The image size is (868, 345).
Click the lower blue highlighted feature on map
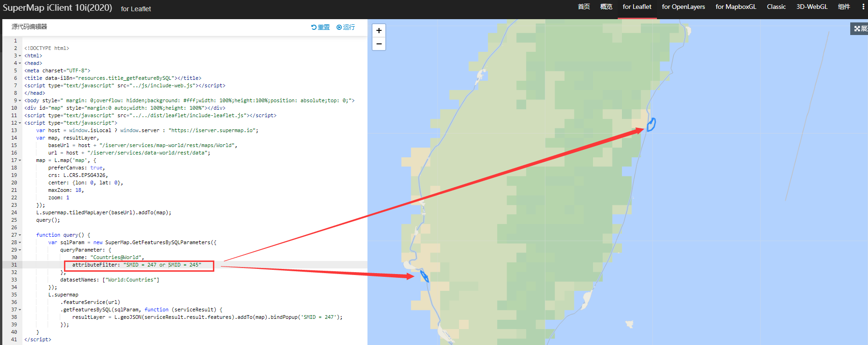tap(424, 276)
